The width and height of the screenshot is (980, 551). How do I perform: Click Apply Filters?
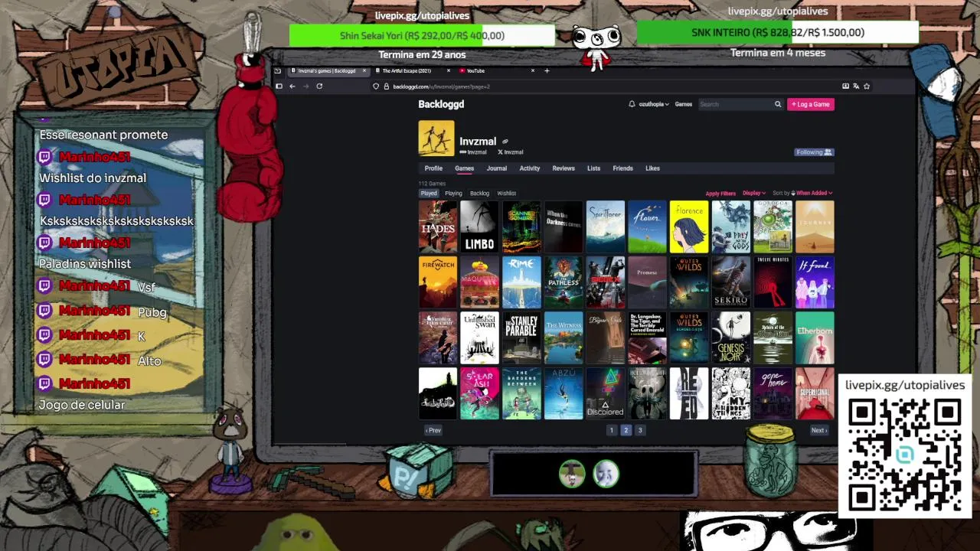click(x=720, y=194)
